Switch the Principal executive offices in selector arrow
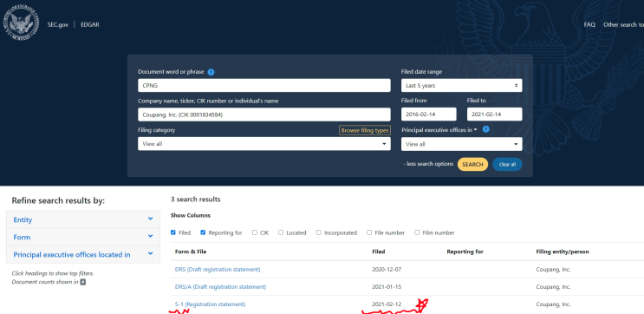Viewport: 644px width, 314px height. 475,130
